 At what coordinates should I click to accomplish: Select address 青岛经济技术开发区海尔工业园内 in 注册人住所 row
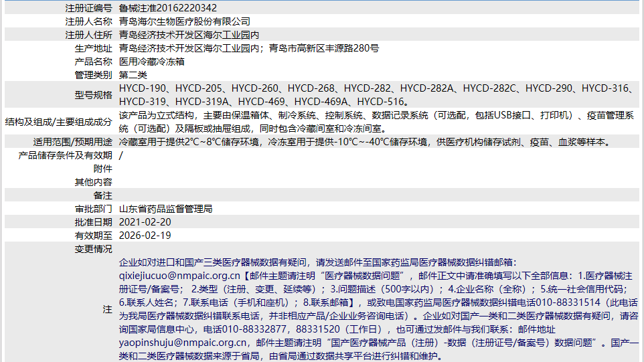189,35
